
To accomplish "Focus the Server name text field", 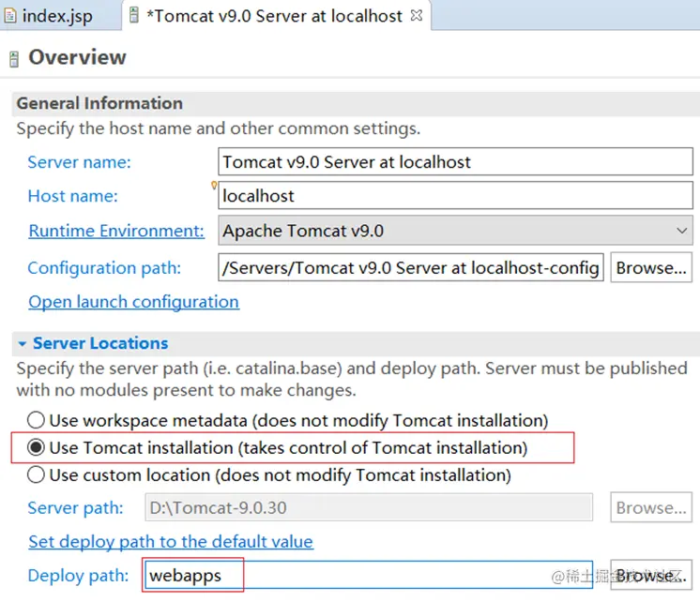I will point(455,161).
